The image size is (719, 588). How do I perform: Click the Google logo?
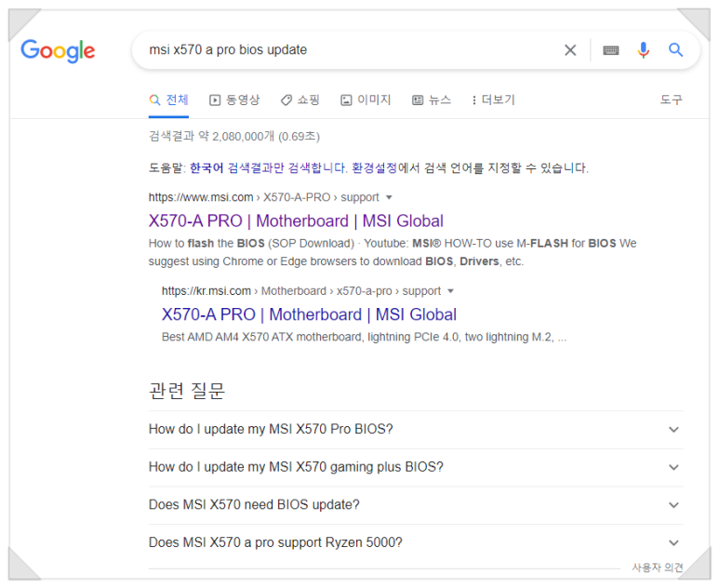tap(58, 50)
